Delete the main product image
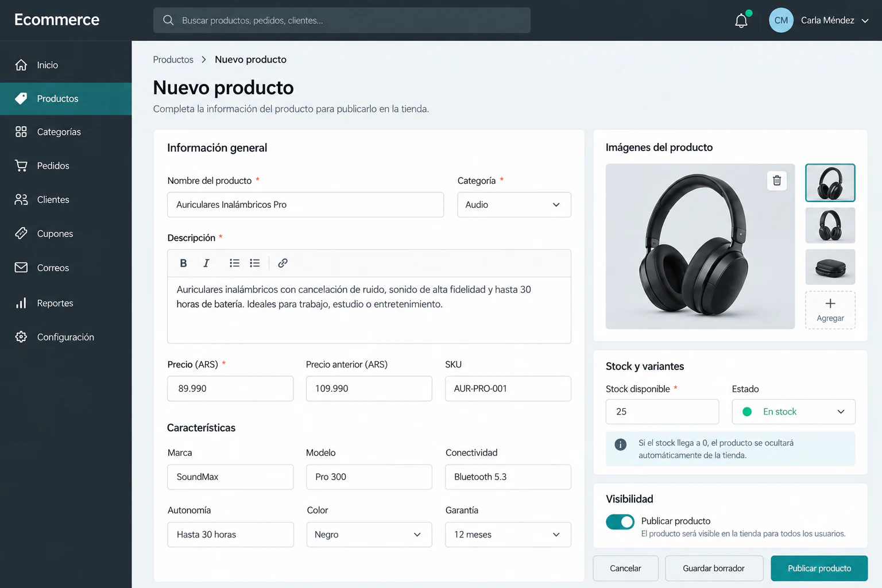Image resolution: width=882 pixels, height=588 pixels. [x=777, y=180]
